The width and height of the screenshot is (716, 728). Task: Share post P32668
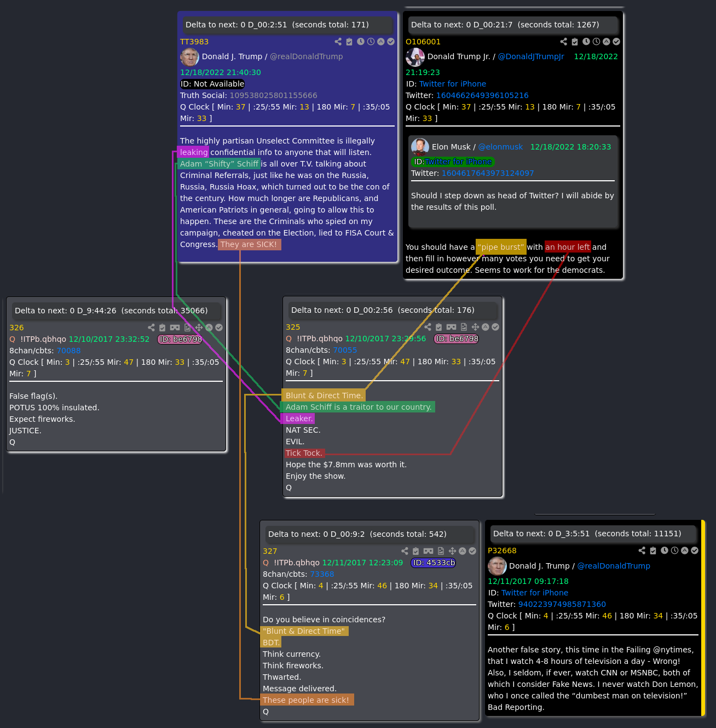(642, 551)
